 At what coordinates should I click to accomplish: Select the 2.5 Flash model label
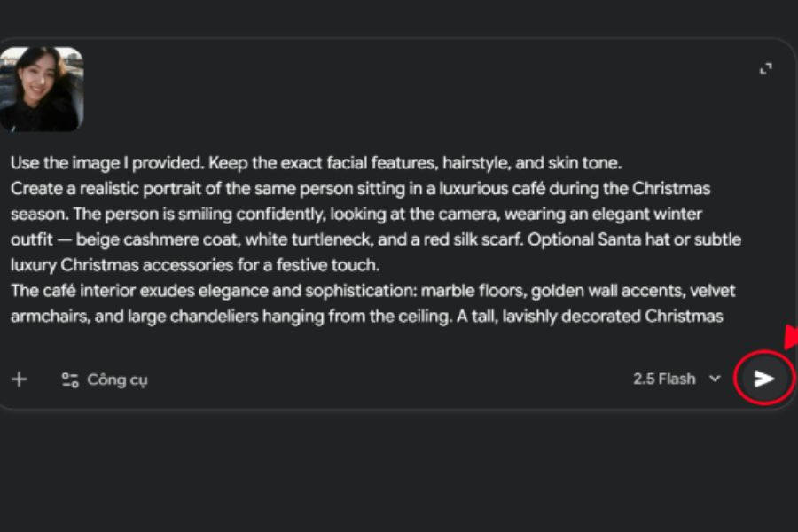[x=664, y=379]
